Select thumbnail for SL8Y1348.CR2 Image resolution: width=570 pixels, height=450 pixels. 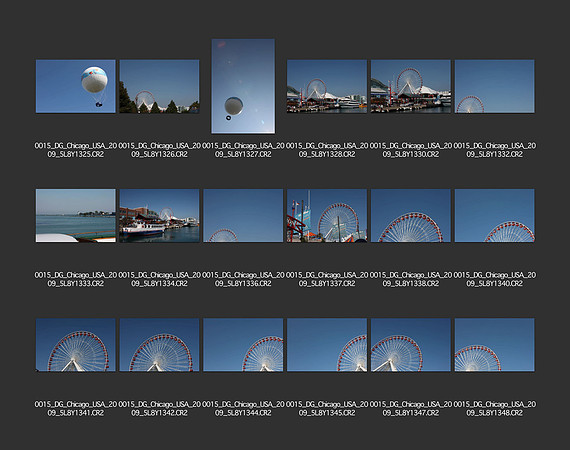494,345
